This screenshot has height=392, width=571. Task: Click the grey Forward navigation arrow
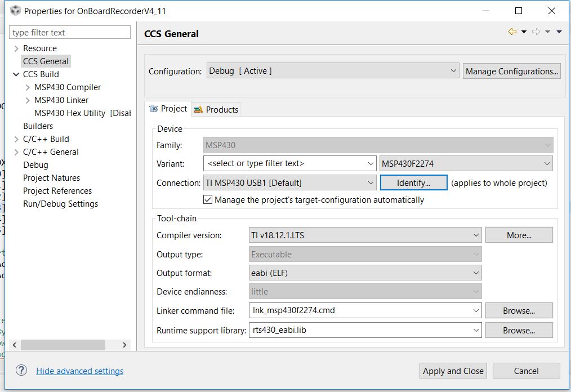tap(536, 32)
